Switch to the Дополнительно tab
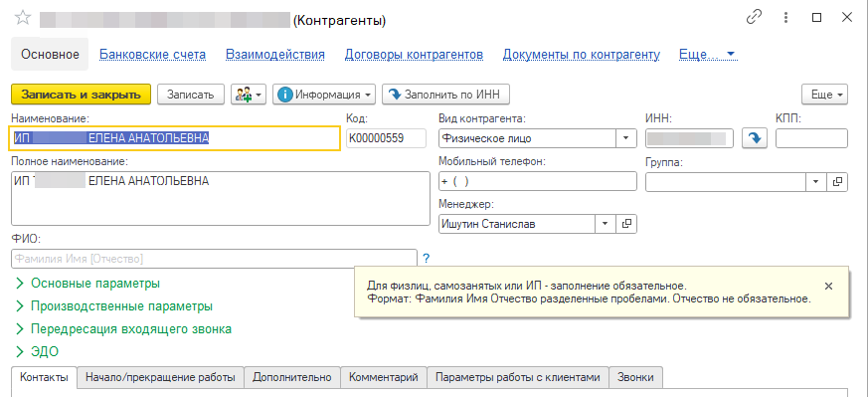Screen dimensions: 868x397 click(292, 378)
